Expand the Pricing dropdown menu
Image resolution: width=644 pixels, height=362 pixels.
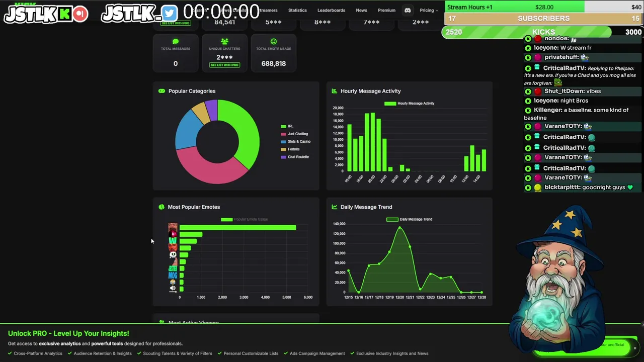click(x=429, y=10)
